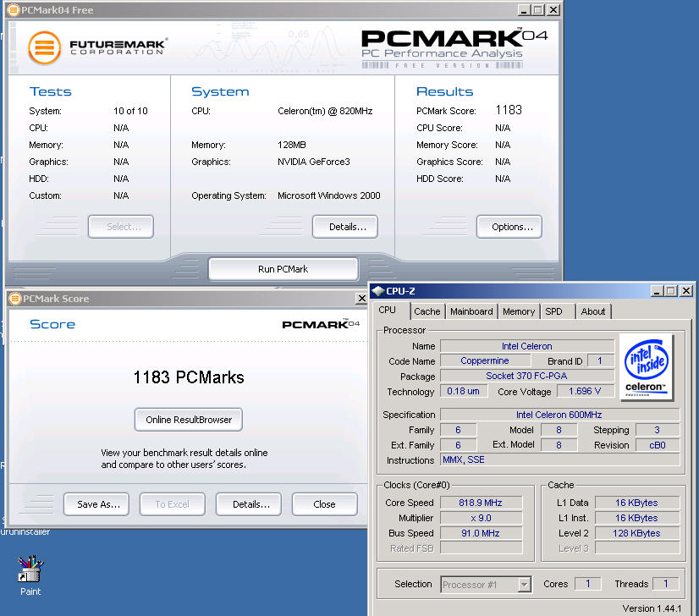Click the Cores count field
The width and height of the screenshot is (699, 616).
coord(587,584)
